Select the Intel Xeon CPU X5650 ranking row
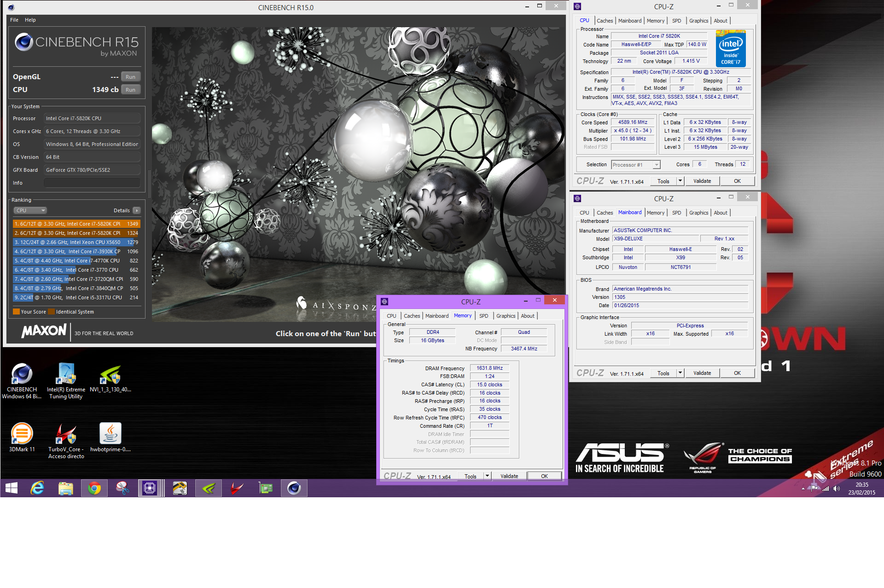The image size is (884, 588). (x=76, y=242)
